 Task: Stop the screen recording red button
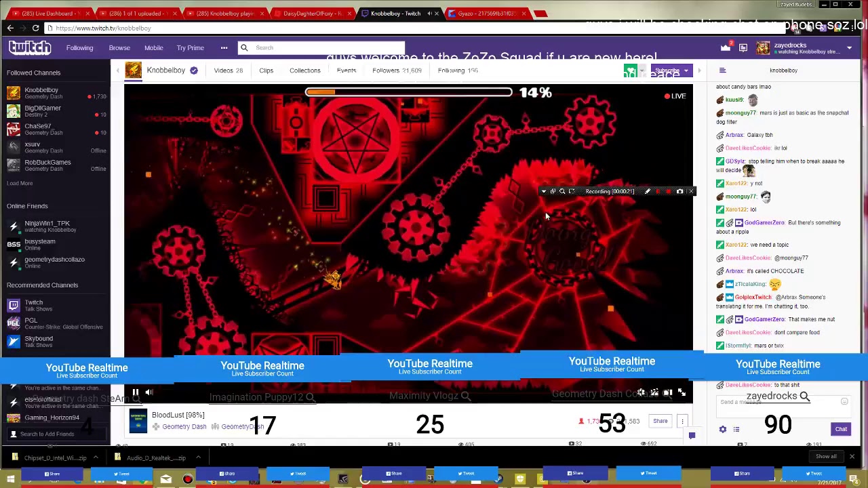tap(669, 192)
